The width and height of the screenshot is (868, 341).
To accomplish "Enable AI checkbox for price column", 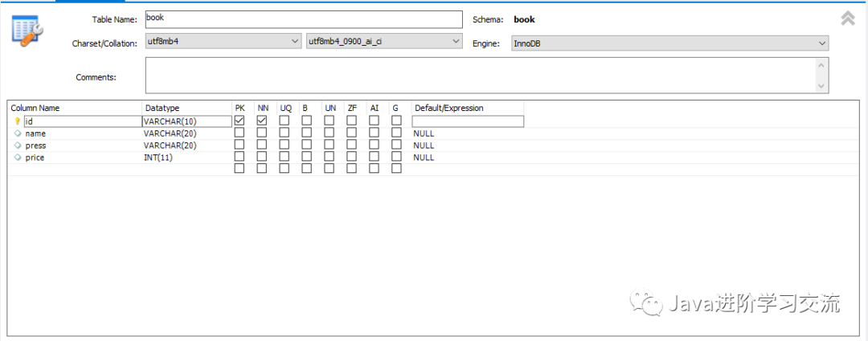I will pos(375,157).
